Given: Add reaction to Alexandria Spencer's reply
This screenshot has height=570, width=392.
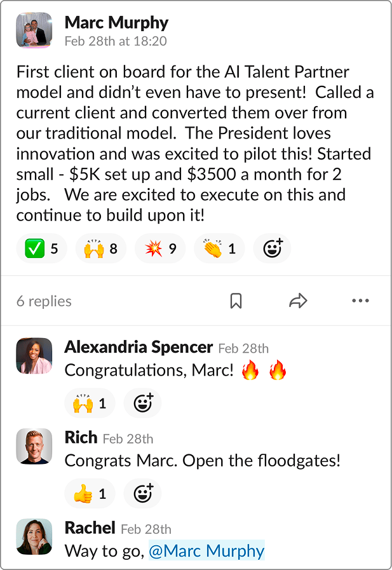Looking at the screenshot, I should 143,403.
